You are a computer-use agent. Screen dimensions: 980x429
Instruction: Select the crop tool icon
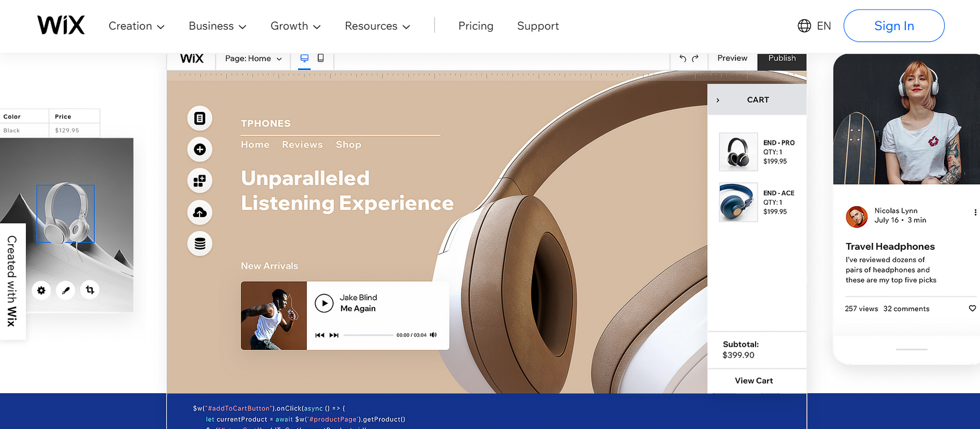tap(90, 290)
